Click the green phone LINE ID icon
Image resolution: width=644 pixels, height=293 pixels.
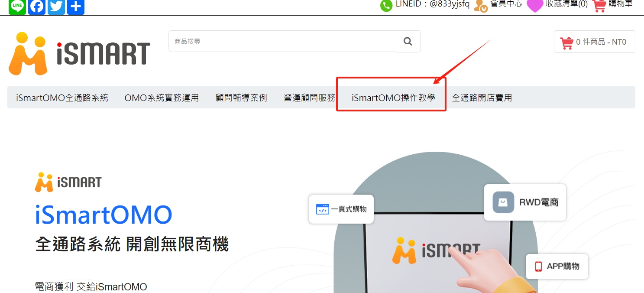coord(386,5)
